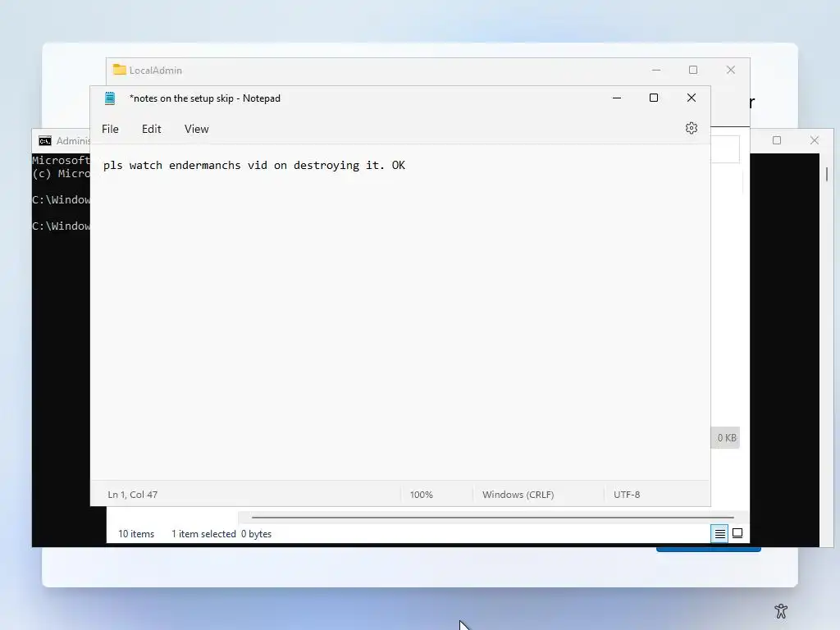Image resolution: width=840 pixels, height=630 pixels.
Task: Click the Accessibility icon at bottom right
Action: 781,611
